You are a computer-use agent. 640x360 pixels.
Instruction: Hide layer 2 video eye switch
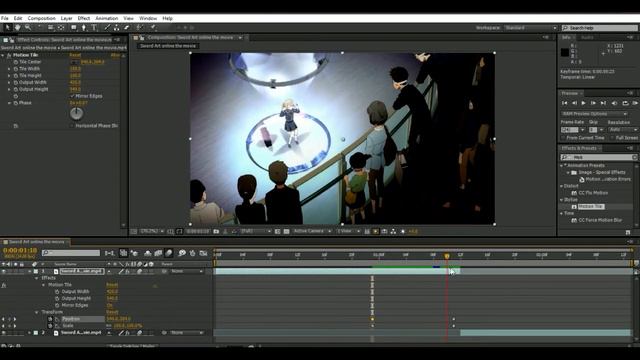coord(4,333)
